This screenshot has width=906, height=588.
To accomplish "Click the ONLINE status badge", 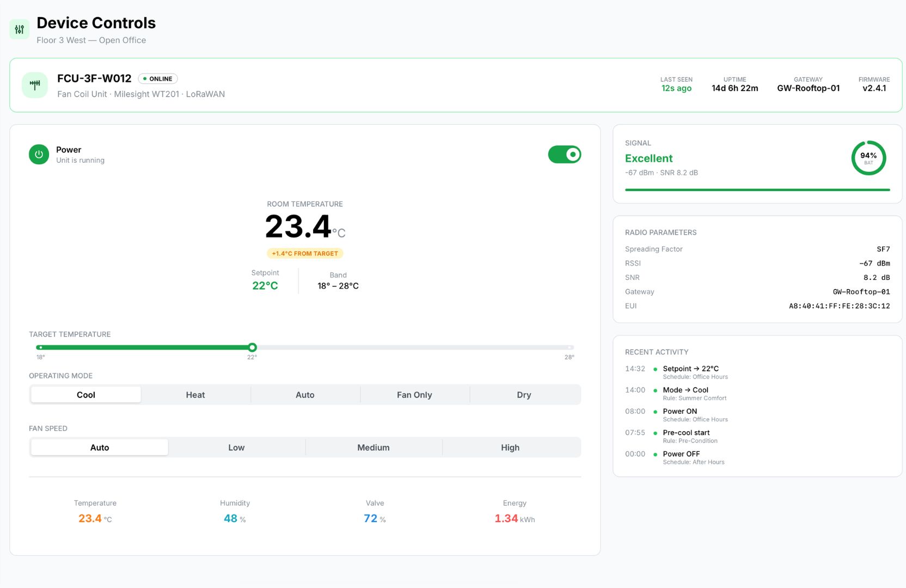I will click(158, 79).
